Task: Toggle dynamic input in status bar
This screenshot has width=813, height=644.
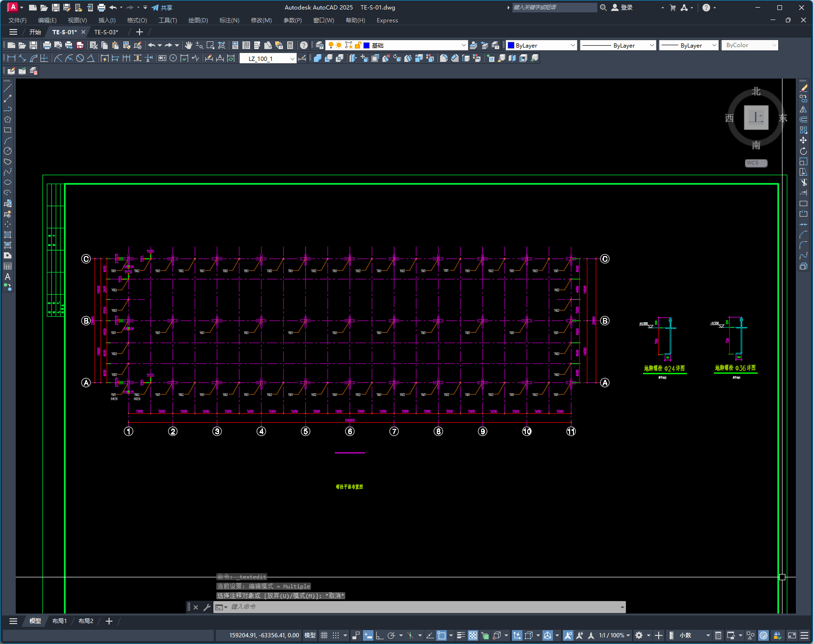Action: (368, 635)
